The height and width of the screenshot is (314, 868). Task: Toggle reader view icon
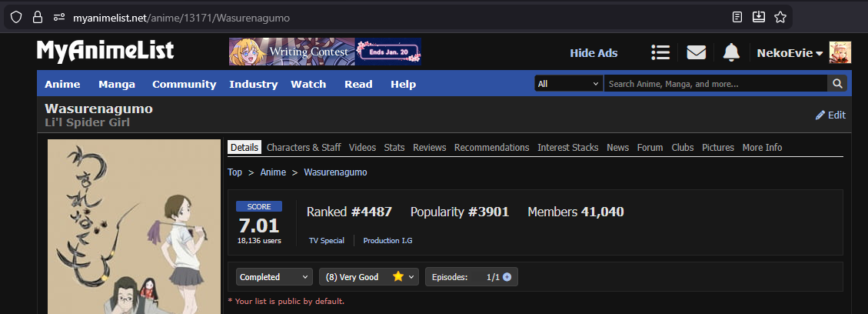[737, 17]
